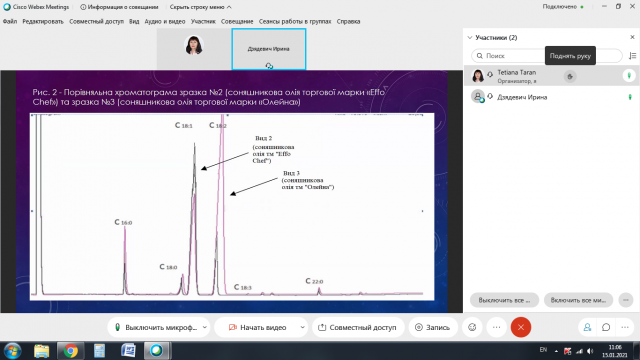This screenshot has height=360, width=640.
Task: Open panel options ellipsis at bottom right
Action: 626,300
